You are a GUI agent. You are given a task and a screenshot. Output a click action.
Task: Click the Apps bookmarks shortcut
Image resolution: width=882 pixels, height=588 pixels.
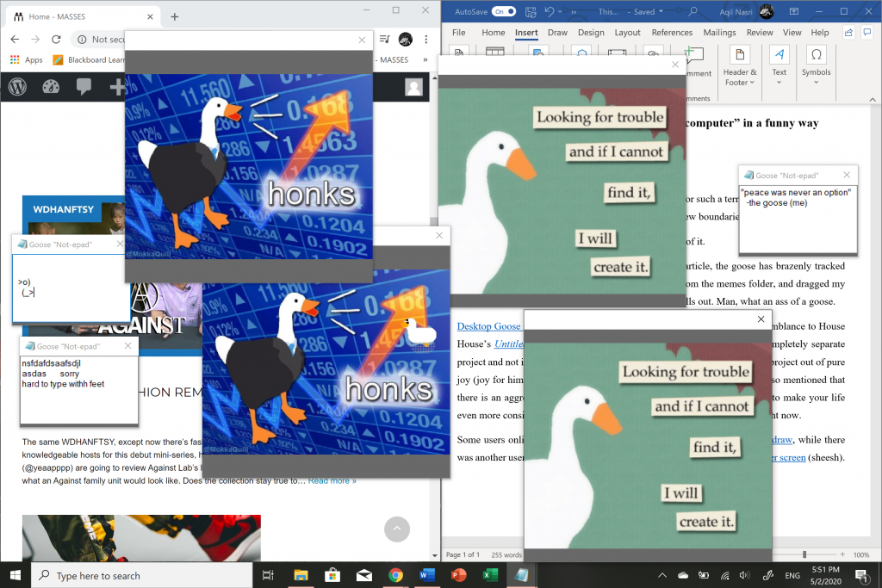(26, 60)
